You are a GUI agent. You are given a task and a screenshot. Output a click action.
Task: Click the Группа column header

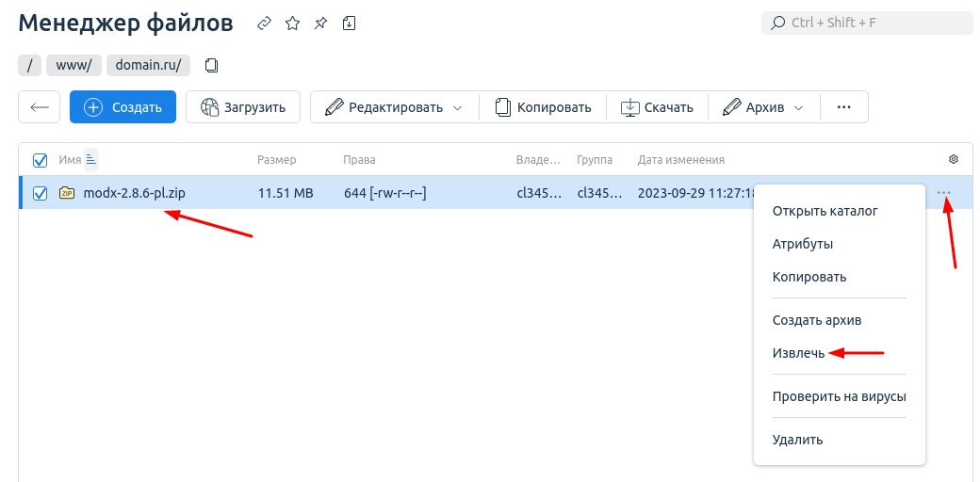click(595, 160)
